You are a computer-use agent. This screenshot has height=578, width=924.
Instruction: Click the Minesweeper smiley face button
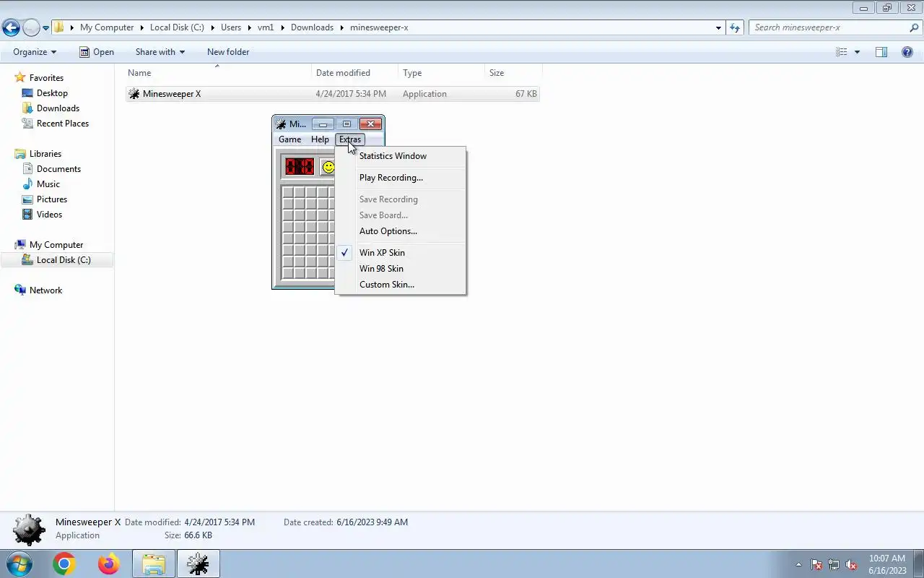tap(328, 167)
